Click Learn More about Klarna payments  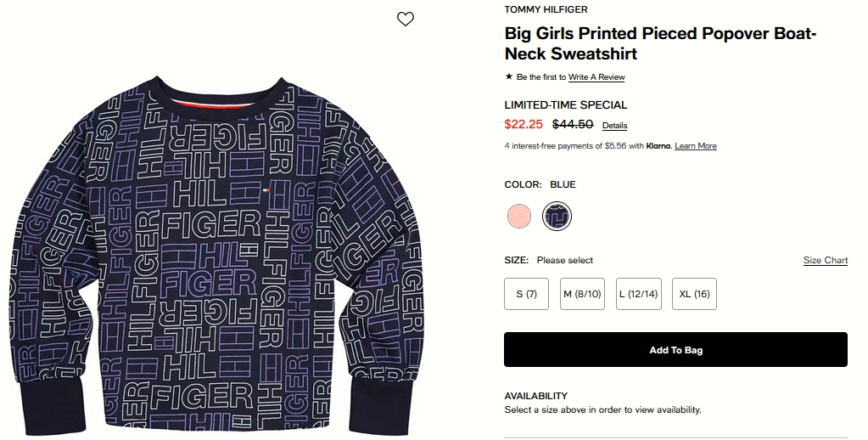pyautogui.click(x=696, y=146)
